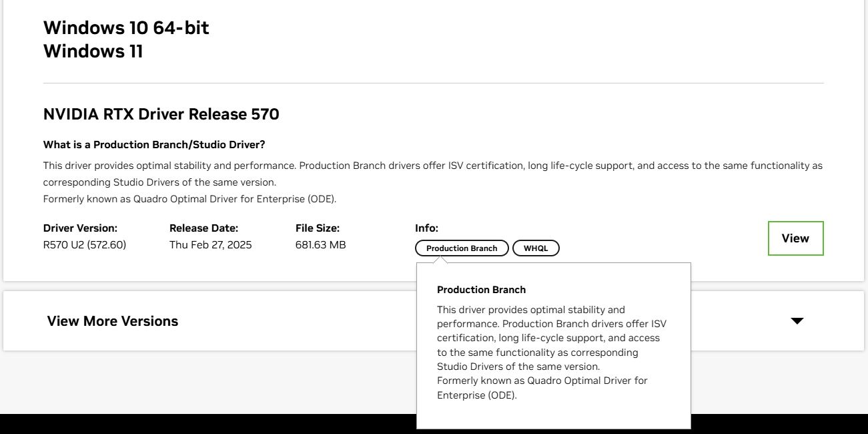The width and height of the screenshot is (868, 434).
Task: Click the black footer bar
Action: click(x=200, y=424)
